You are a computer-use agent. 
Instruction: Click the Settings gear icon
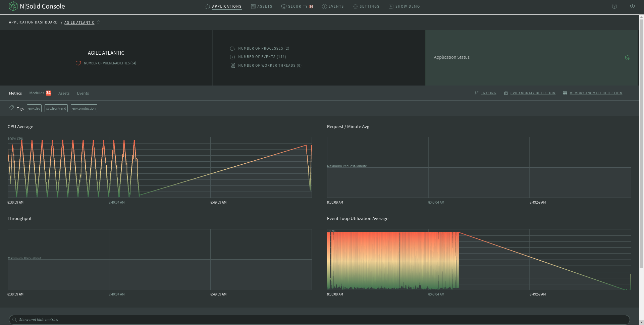tap(356, 7)
